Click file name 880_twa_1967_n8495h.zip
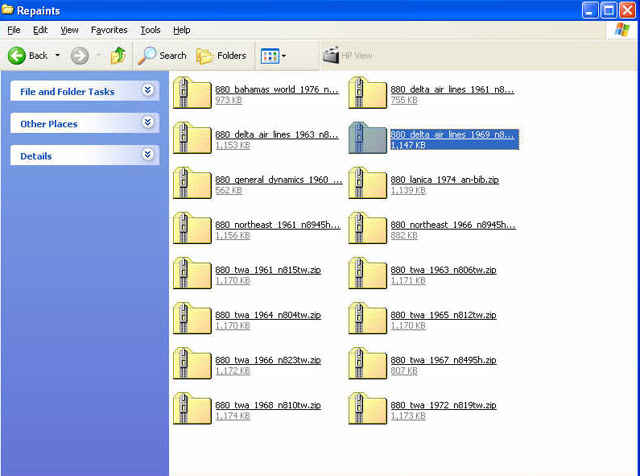The height and width of the screenshot is (476, 640). [x=444, y=360]
